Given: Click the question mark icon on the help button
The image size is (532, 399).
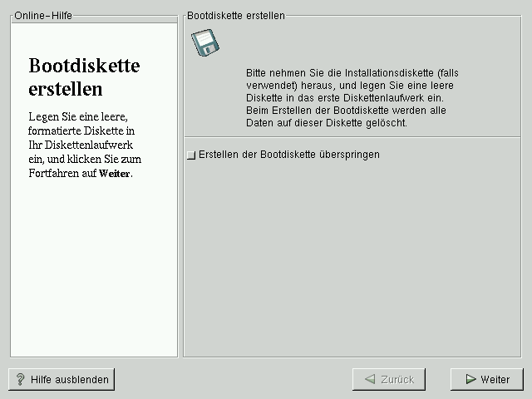Looking at the screenshot, I should (20, 379).
